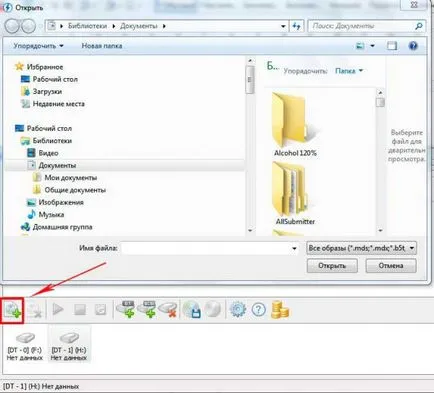Click the Новая папка button
The image size is (434, 393).
coord(102,46)
